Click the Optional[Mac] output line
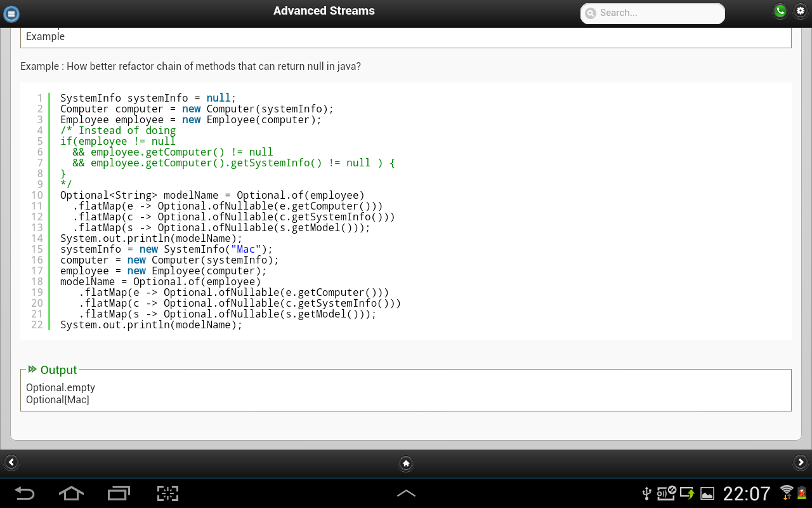The height and width of the screenshot is (508, 812). 58,400
